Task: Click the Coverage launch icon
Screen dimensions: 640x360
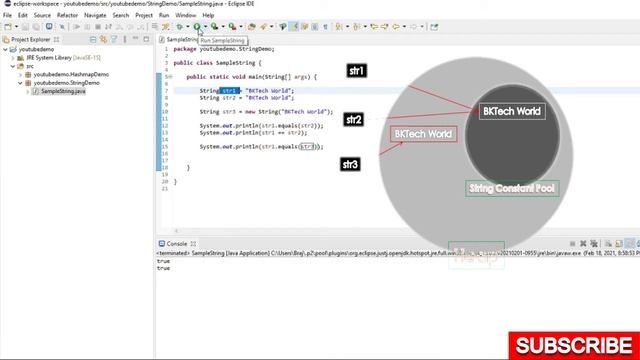Action: pyautogui.click(x=214, y=27)
